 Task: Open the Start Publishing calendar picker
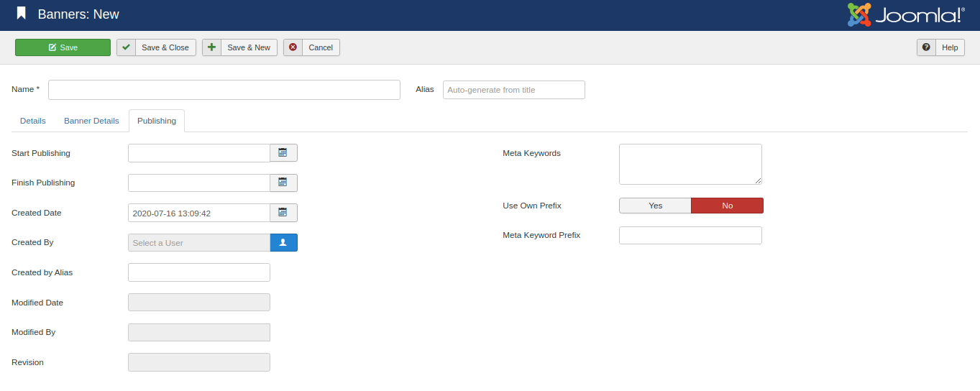pos(283,153)
